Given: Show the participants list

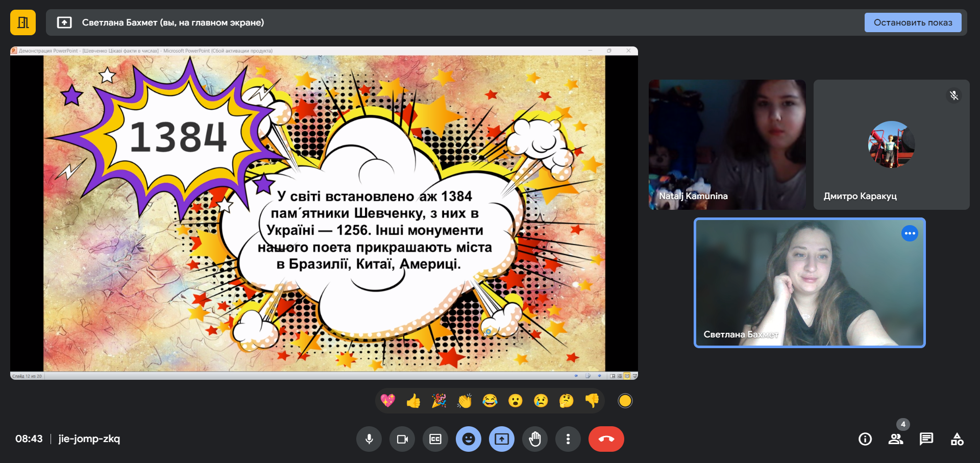Looking at the screenshot, I should [896, 439].
